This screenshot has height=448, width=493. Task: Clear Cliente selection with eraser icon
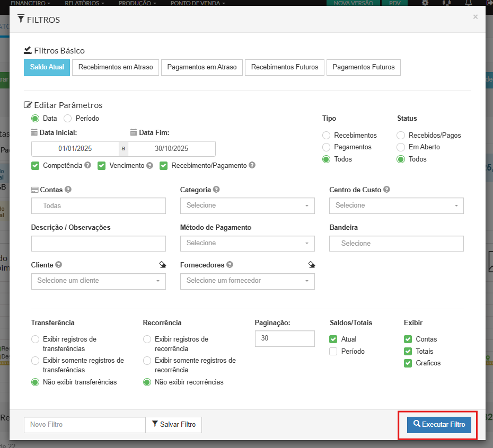(x=162, y=264)
